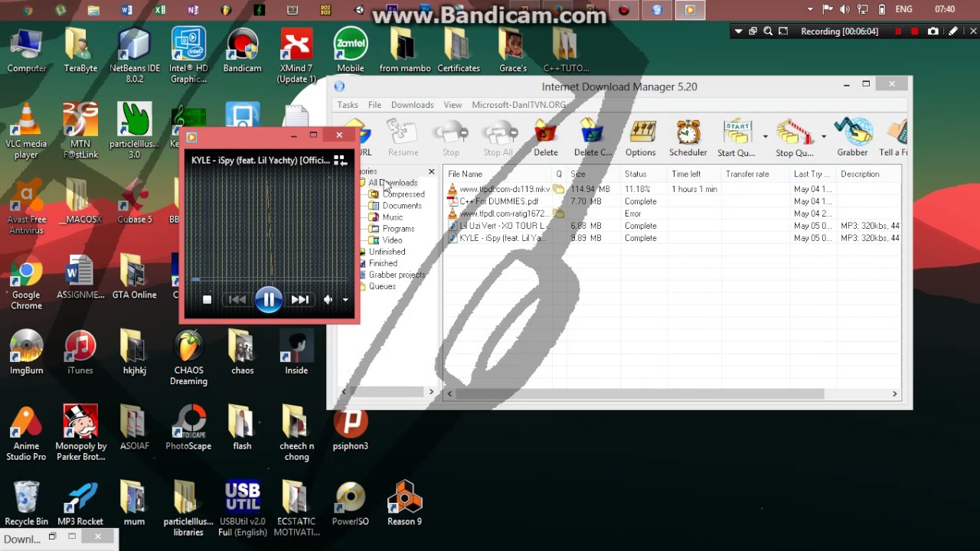Image resolution: width=980 pixels, height=551 pixels.
Task: Open media player volume dropdown arrow
Action: (345, 300)
